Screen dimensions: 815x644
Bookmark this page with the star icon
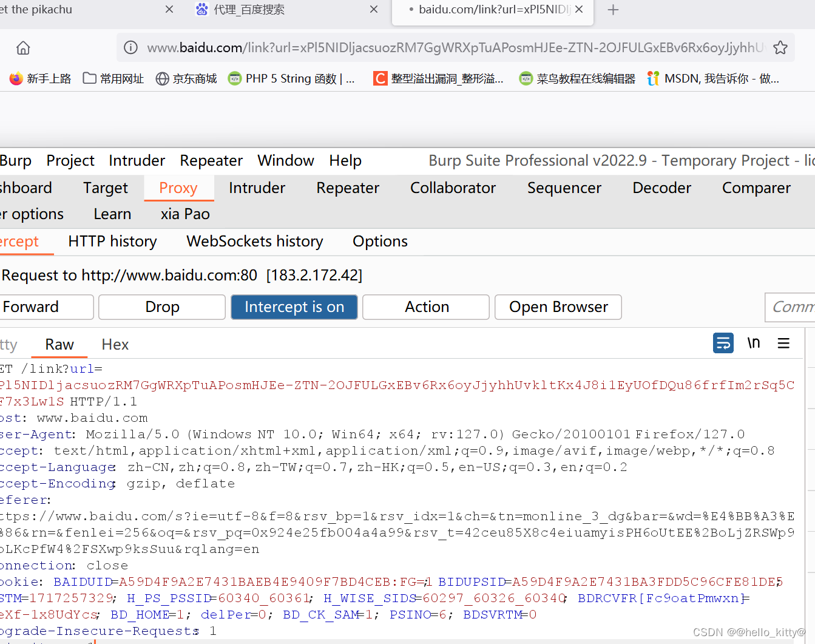(780, 47)
